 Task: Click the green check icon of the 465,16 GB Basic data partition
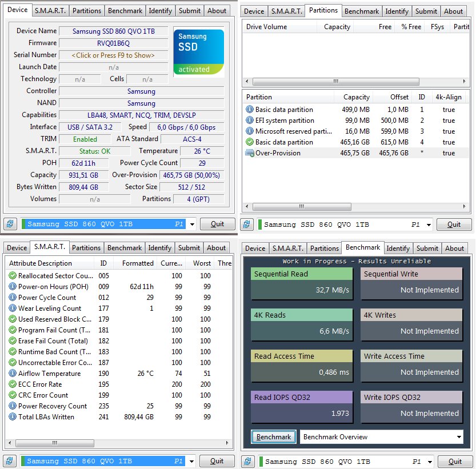250,142
